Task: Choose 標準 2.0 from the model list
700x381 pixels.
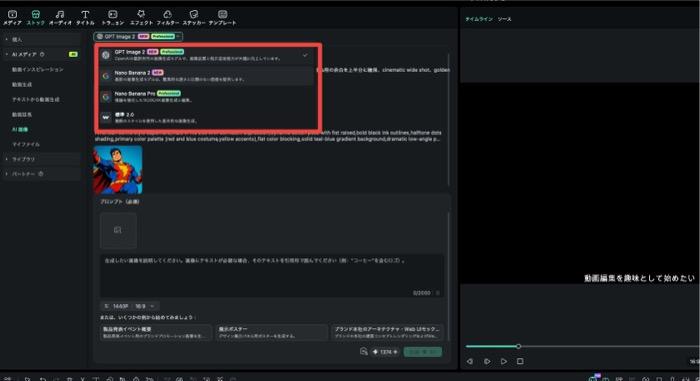Action: (206, 117)
